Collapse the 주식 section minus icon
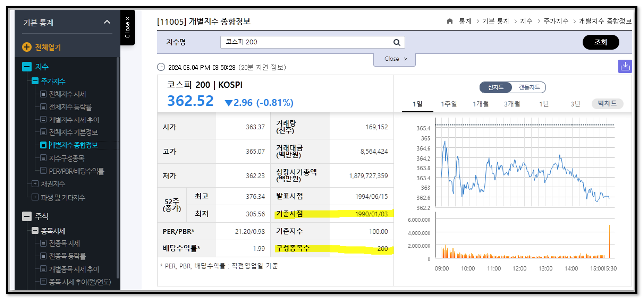 [x=27, y=216]
